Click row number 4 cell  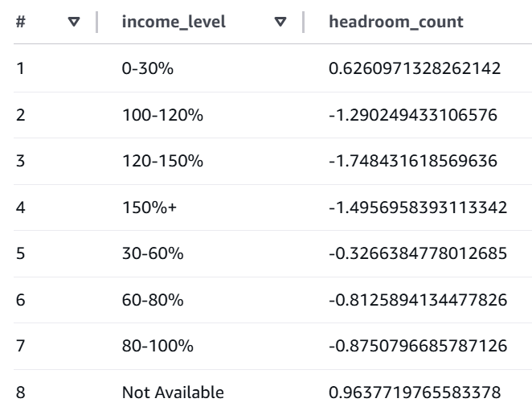click(x=21, y=208)
